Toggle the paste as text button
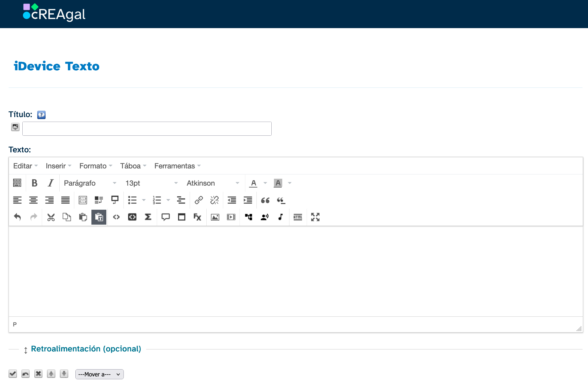This screenshot has width=588, height=383. pyautogui.click(x=99, y=217)
